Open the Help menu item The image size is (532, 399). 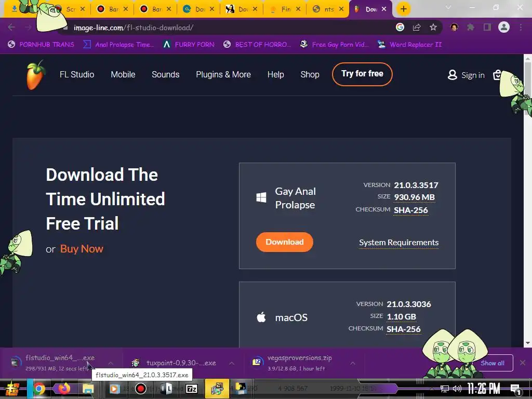pyautogui.click(x=275, y=74)
